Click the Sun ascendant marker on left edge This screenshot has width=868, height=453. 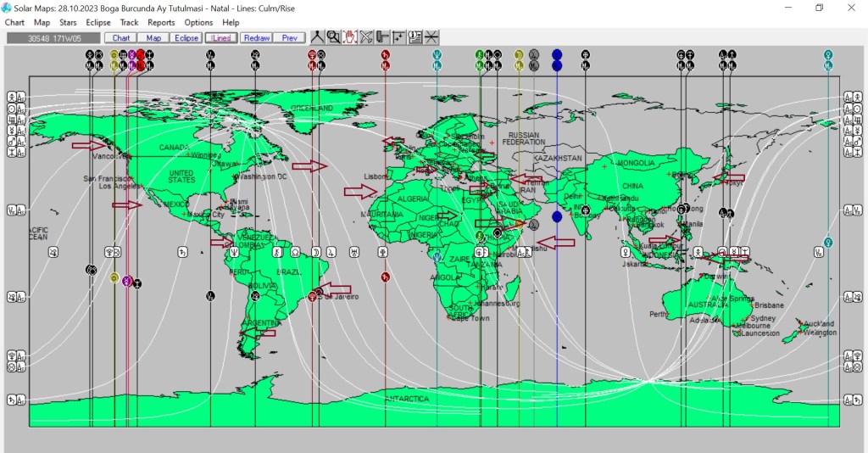13,109
